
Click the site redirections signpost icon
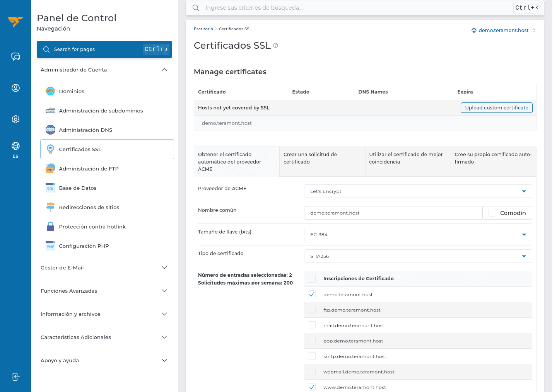click(51, 207)
